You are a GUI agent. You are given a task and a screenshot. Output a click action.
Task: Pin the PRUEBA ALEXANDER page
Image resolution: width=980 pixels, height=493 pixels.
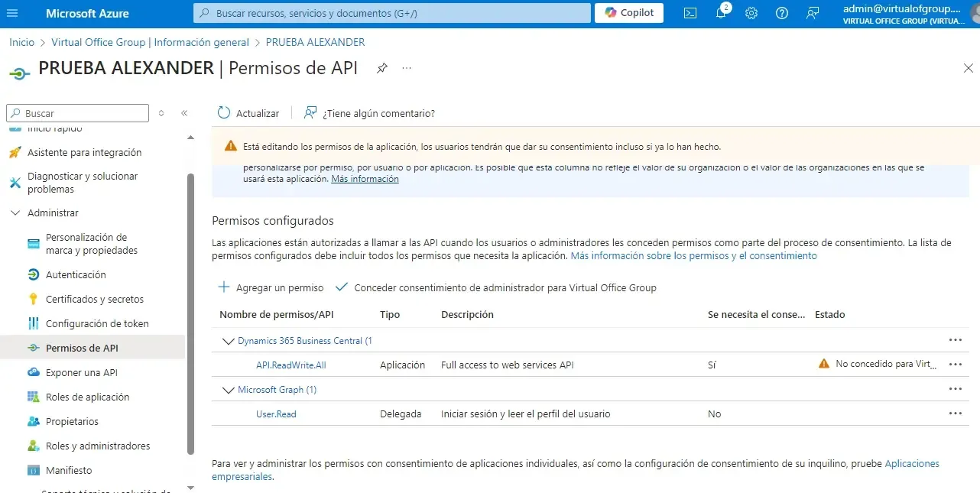tap(382, 68)
